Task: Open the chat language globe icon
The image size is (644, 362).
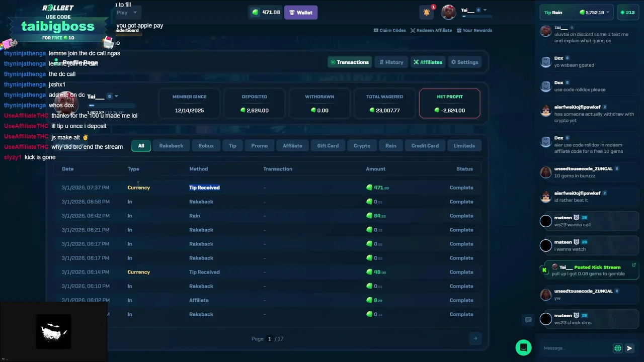Action: (x=618, y=348)
